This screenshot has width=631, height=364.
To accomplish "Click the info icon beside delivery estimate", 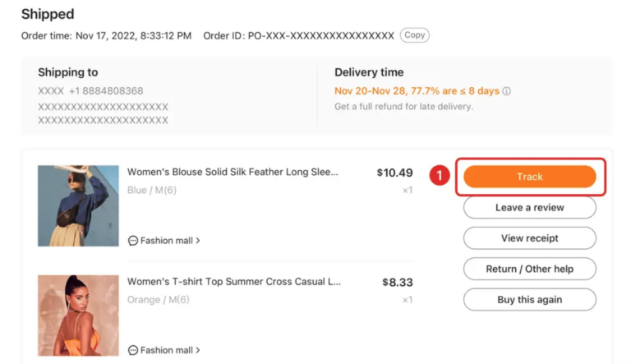I will pos(507,91).
